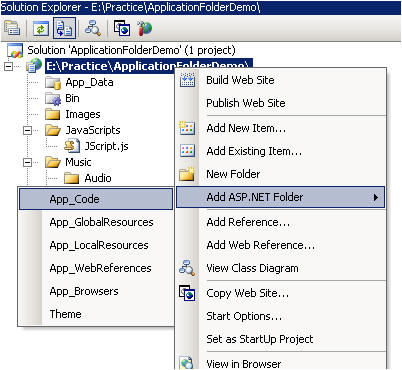Collapse the Music folder node

click(28, 162)
